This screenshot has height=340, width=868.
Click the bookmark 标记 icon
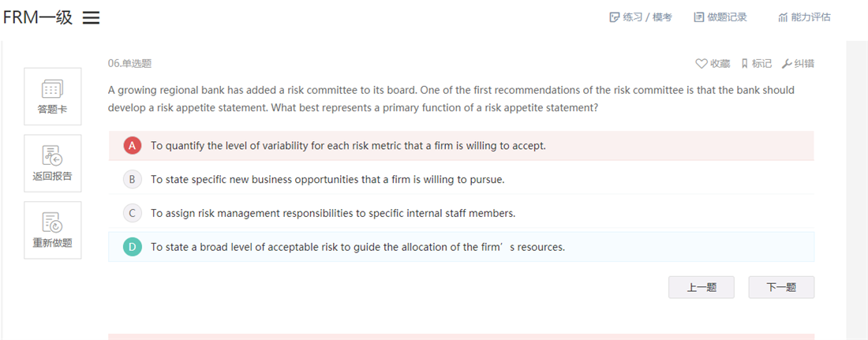[x=745, y=64]
